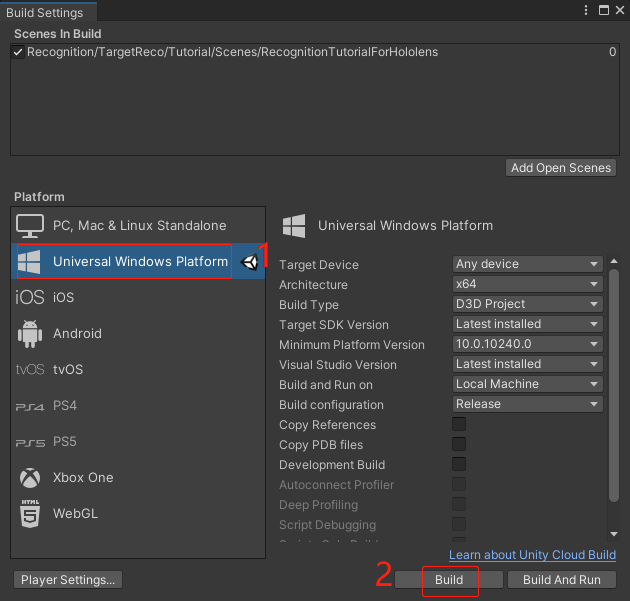
Task: Click the settings scrollbar up arrow
Action: 614,261
